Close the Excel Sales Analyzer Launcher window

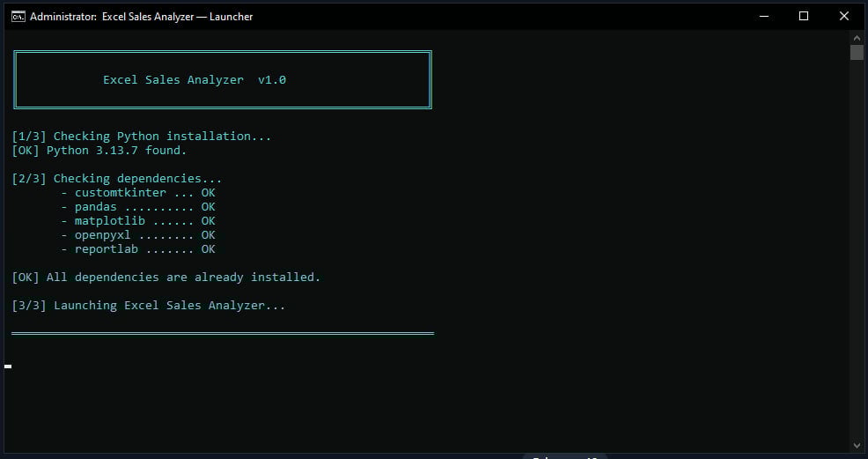point(843,16)
